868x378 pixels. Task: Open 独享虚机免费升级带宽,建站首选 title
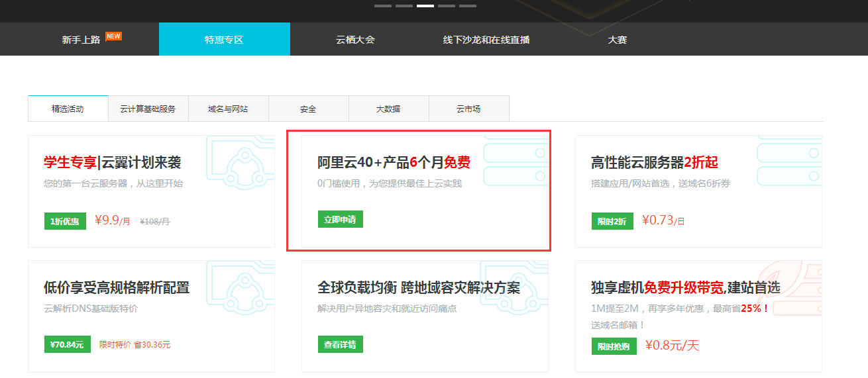click(686, 287)
